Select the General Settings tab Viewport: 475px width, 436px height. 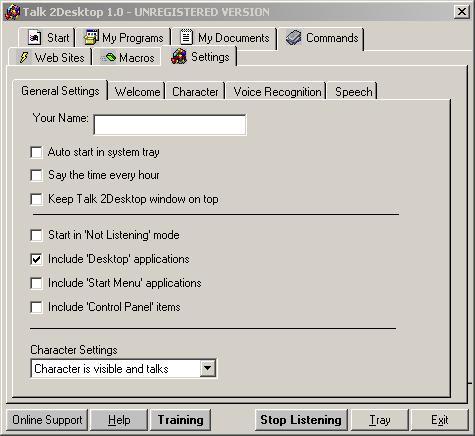tap(60, 91)
